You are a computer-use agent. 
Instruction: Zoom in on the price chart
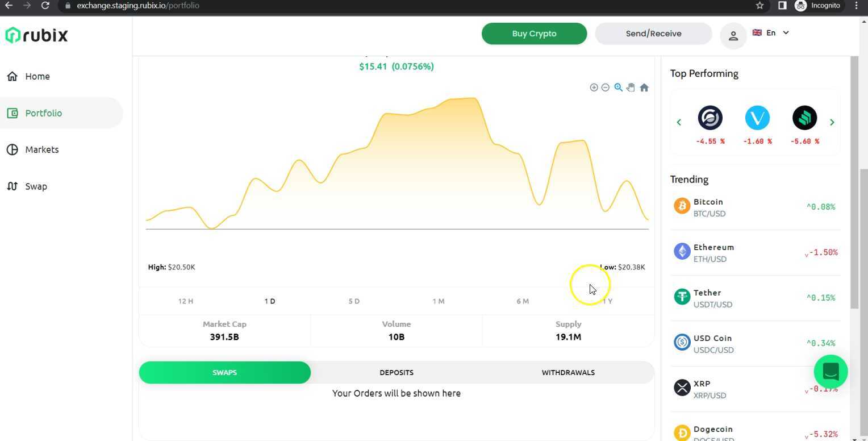pyautogui.click(x=594, y=87)
